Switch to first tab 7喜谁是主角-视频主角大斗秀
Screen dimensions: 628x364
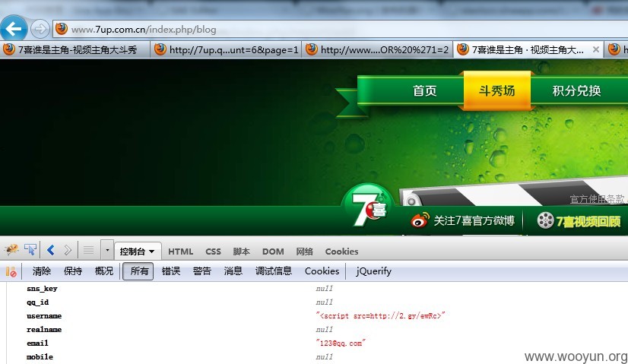pos(75,49)
